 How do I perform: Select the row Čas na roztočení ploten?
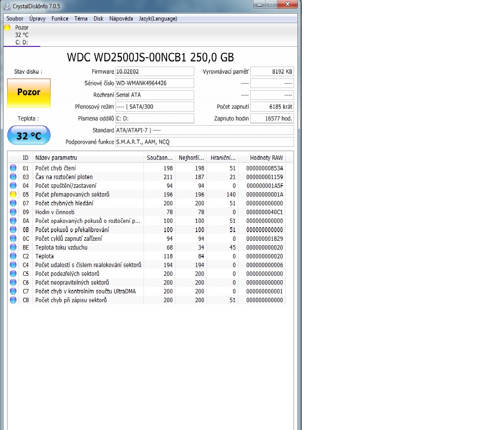click(x=146, y=176)
